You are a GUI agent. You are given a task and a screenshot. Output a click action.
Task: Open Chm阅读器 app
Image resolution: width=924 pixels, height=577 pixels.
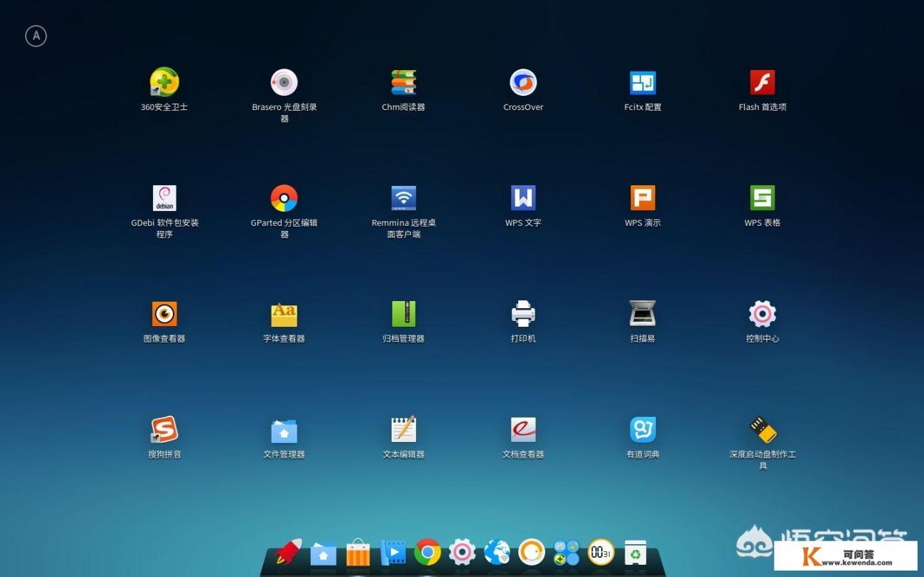pos(404,83)
